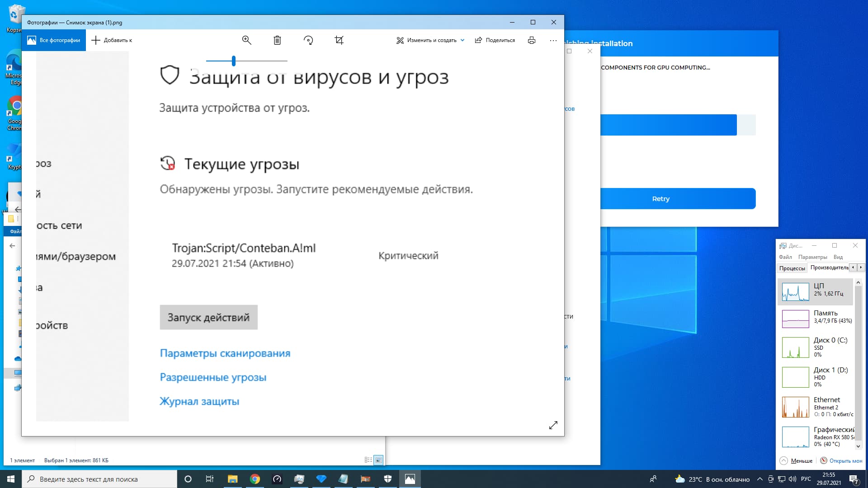
Task: Open the Файл tab in File Explorer
Action: (x=13, y=231)
